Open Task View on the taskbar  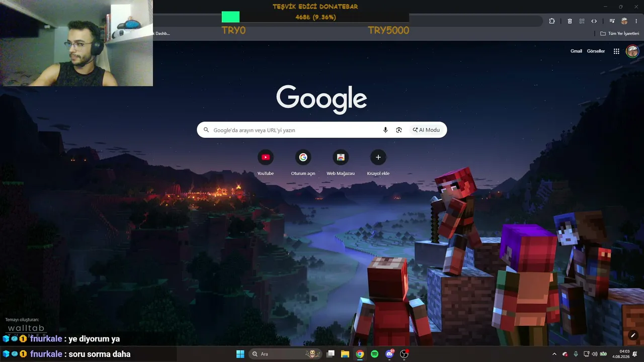click(331, 354)
